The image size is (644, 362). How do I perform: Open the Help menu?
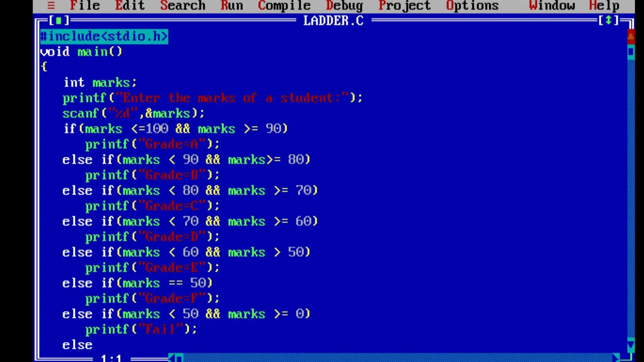pyautogui.click(x=604, y=6)
